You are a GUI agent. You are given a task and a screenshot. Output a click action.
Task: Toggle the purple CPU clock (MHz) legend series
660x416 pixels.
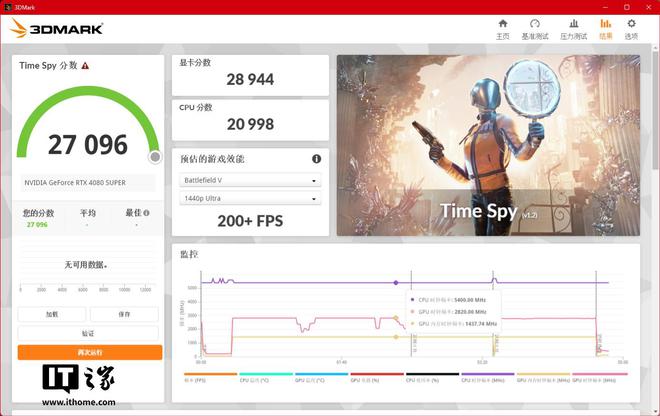click(x=488, y=377)
